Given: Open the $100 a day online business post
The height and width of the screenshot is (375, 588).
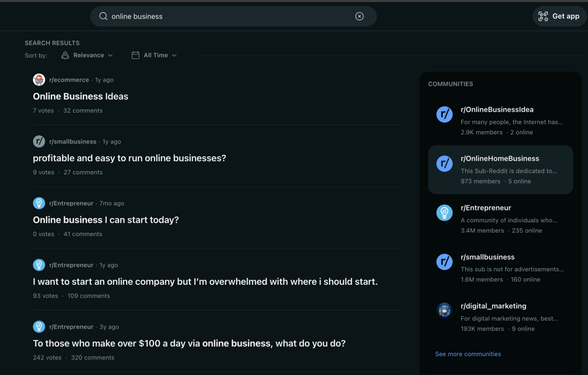Looking at the screenshot, I should pyautogui.click(x=189, y=344).
